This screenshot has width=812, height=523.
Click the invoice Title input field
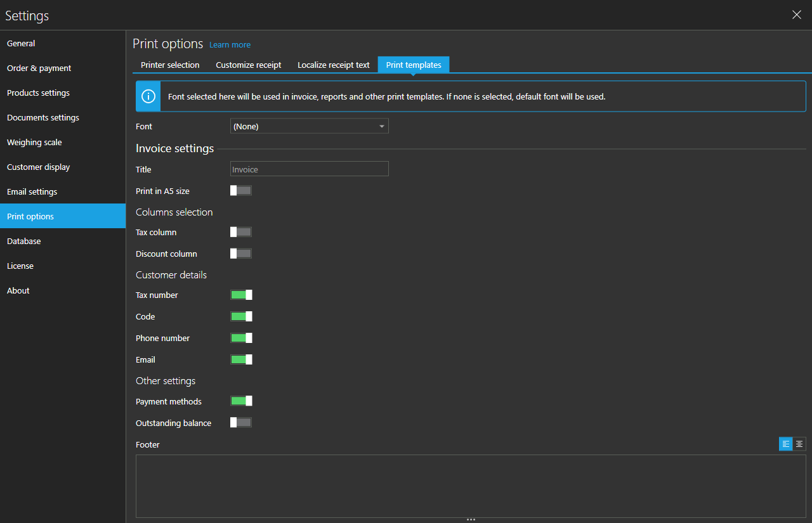(309, 169)
